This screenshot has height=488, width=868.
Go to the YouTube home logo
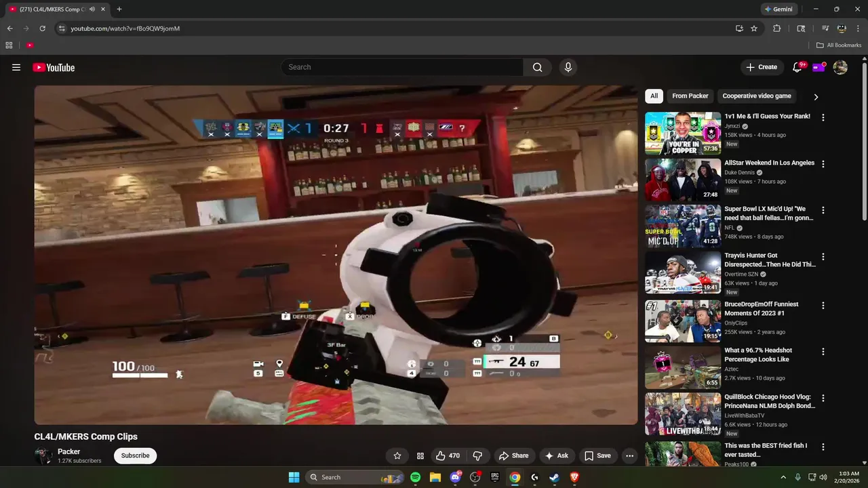click(54, 67)
